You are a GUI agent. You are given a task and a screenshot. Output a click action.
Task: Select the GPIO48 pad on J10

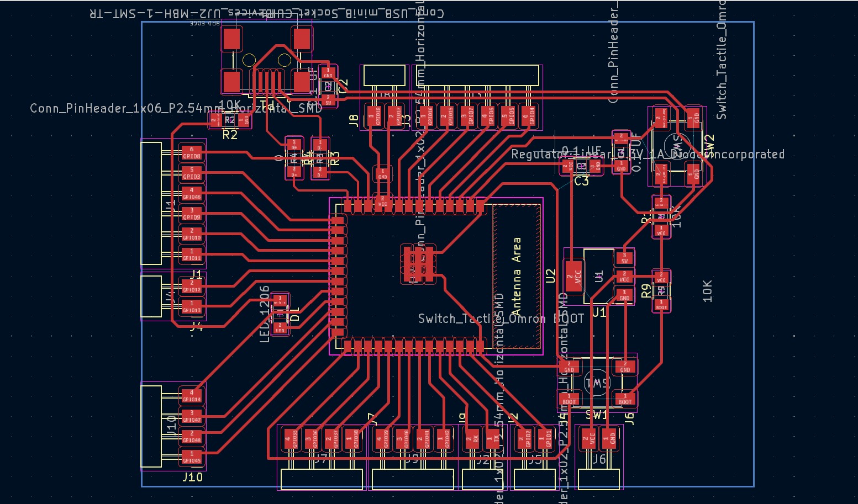[192, 437]
